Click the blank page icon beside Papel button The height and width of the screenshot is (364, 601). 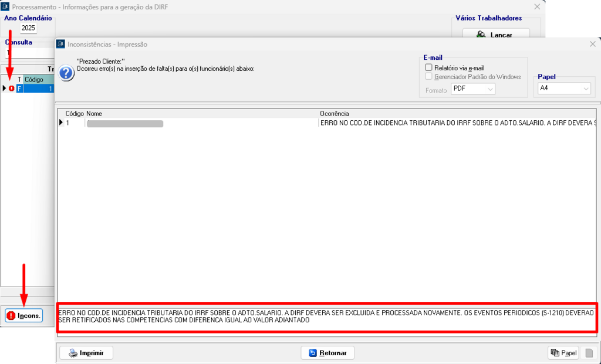click(589, 353)
